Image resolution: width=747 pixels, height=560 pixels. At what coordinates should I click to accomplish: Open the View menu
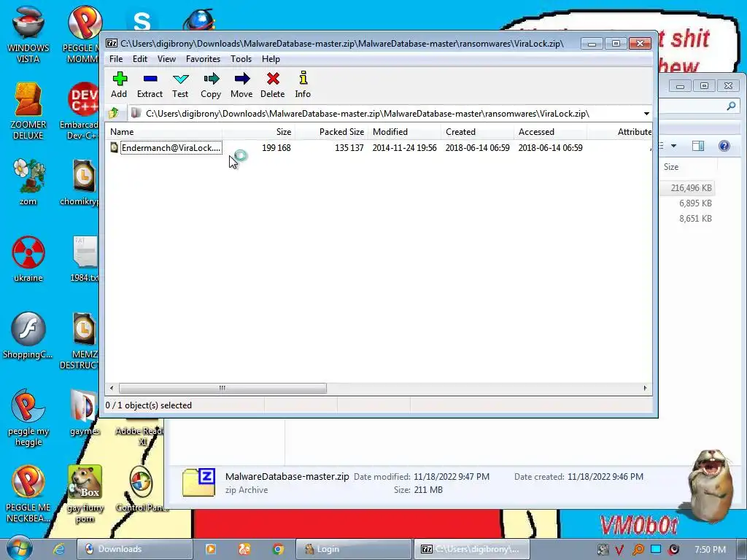[166, 59]
